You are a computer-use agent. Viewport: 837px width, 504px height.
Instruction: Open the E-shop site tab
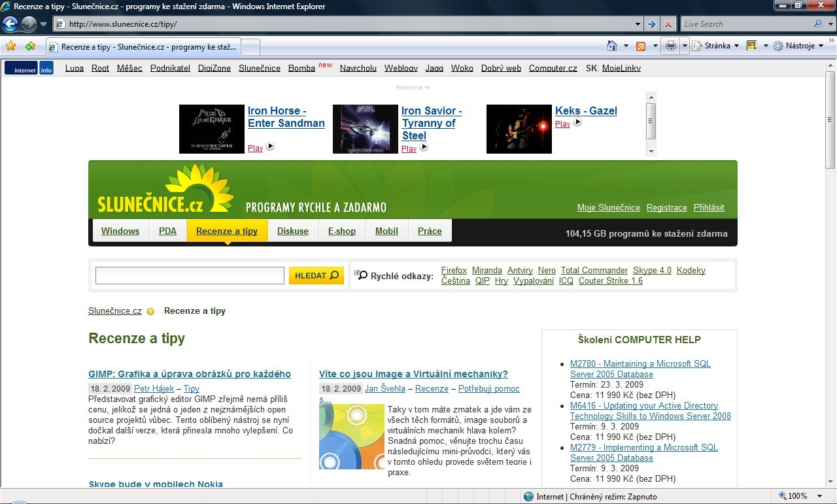pyautogui.click(x=342, y=231)
